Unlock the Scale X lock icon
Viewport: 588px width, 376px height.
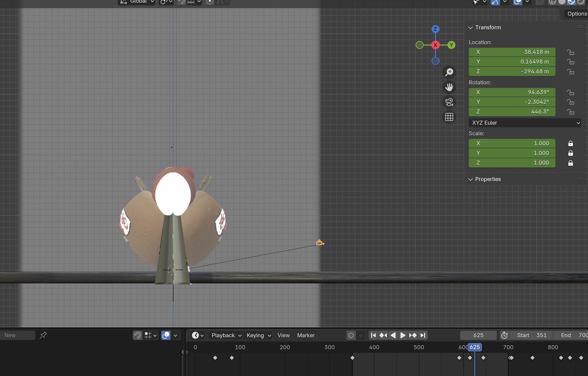(x=570, y=143)
